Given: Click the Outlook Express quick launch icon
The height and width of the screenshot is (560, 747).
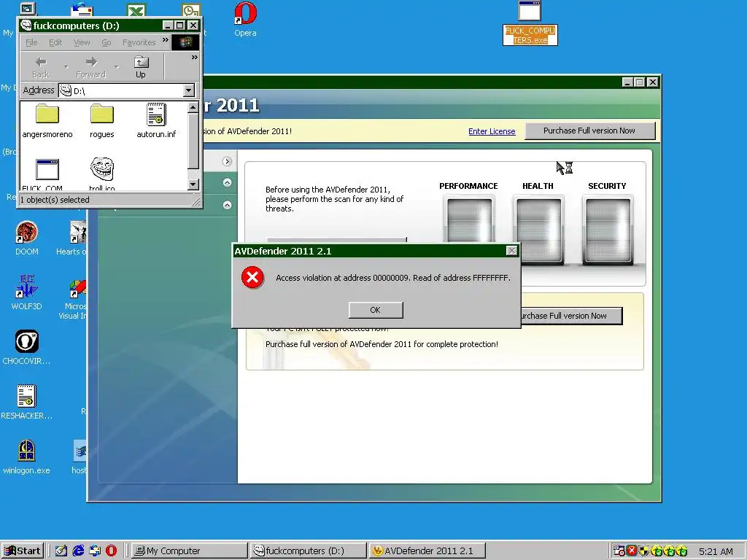Looking at the screenshot, I should [95, 551].
